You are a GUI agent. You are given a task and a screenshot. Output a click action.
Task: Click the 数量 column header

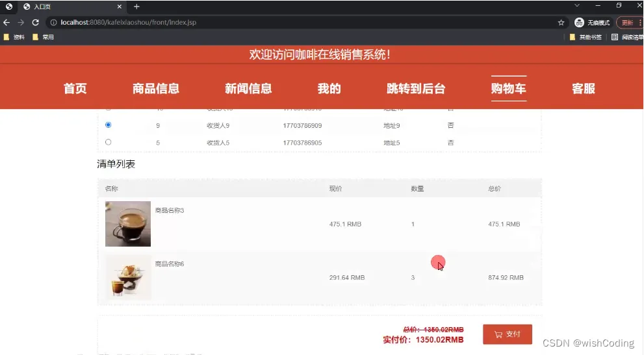pos(417,189)
